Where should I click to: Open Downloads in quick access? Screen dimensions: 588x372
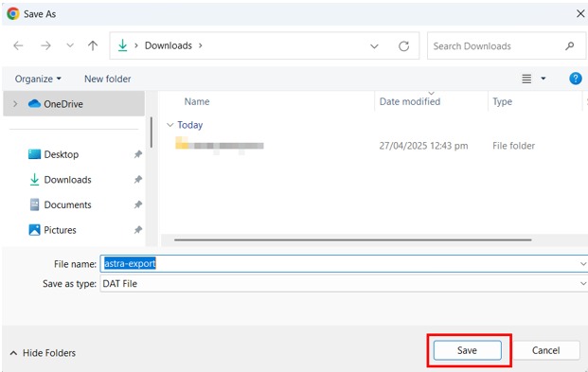[x=67, y=180]
